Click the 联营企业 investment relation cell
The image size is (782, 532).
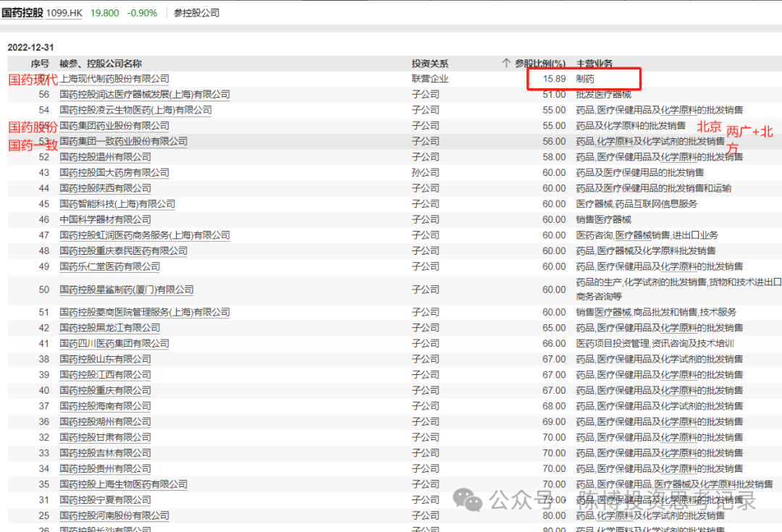click(430, 79)
